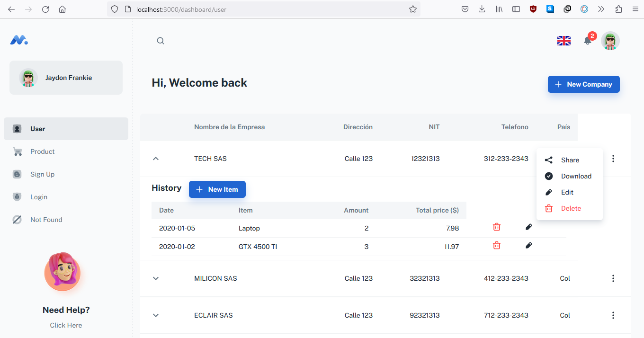Create a New Company
This screenshot has height=338, width=644.
[584, 84]
